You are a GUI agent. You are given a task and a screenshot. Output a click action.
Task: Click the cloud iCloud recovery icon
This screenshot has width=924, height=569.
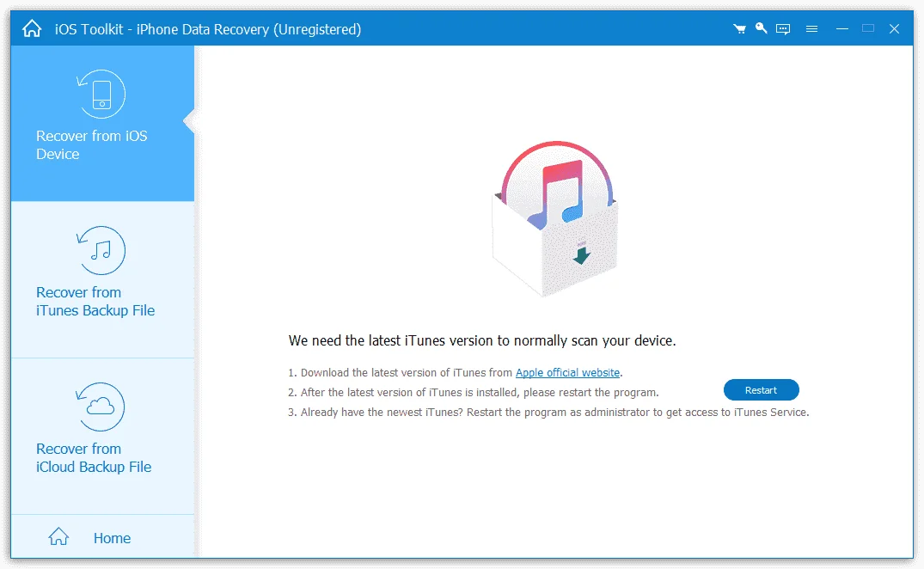101,407
